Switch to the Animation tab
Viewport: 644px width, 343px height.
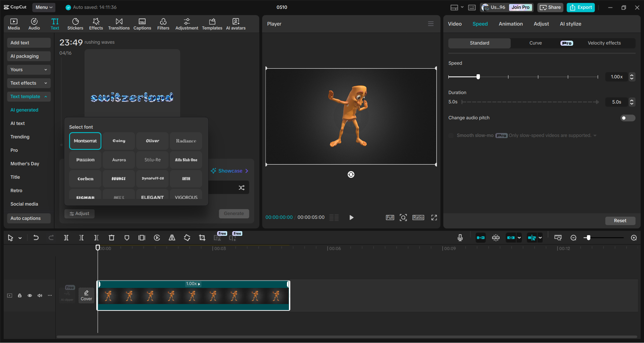(510, 24)
